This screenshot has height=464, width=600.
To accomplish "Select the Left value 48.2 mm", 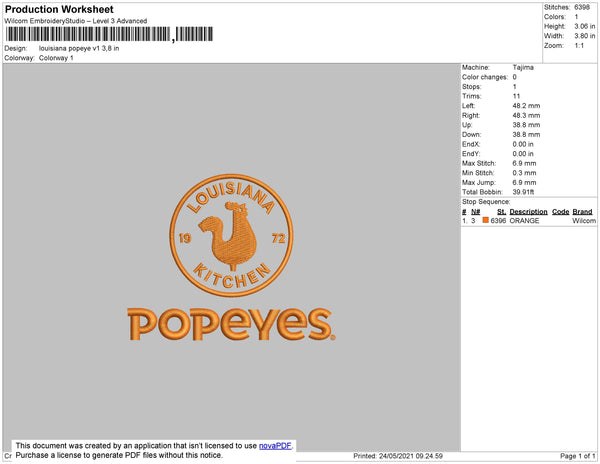I will 526,106.
